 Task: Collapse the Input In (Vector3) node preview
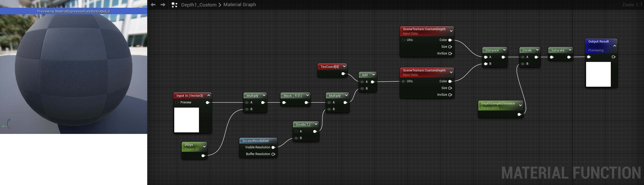[209, 95]
